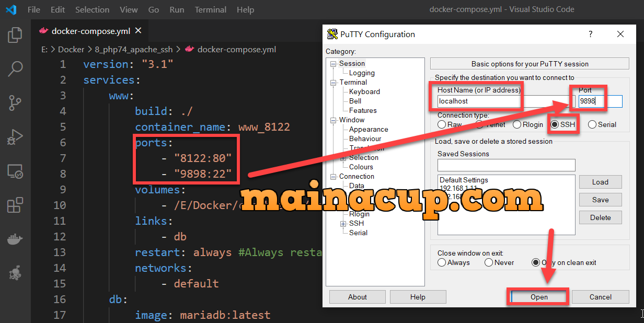Click the Cancel button in PuTTY
This screenshot has width=644, height=323.
(600, 297)
